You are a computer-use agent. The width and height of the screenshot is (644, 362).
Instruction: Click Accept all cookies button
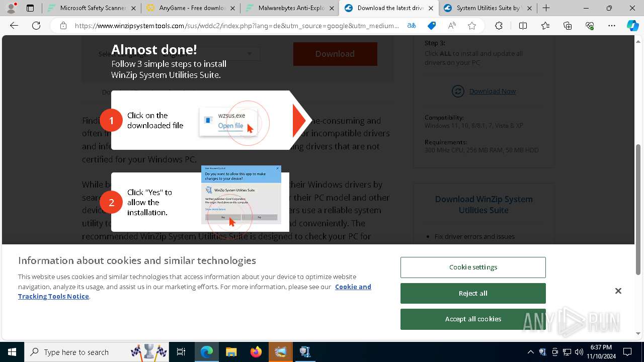click(x=473, y=319)
